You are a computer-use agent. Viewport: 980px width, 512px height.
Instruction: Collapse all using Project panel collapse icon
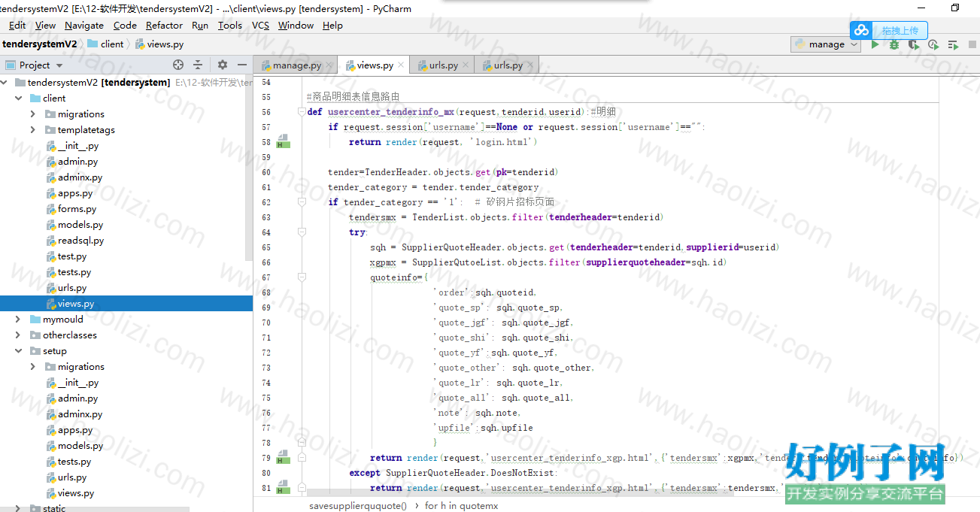(x=198, y=65)
